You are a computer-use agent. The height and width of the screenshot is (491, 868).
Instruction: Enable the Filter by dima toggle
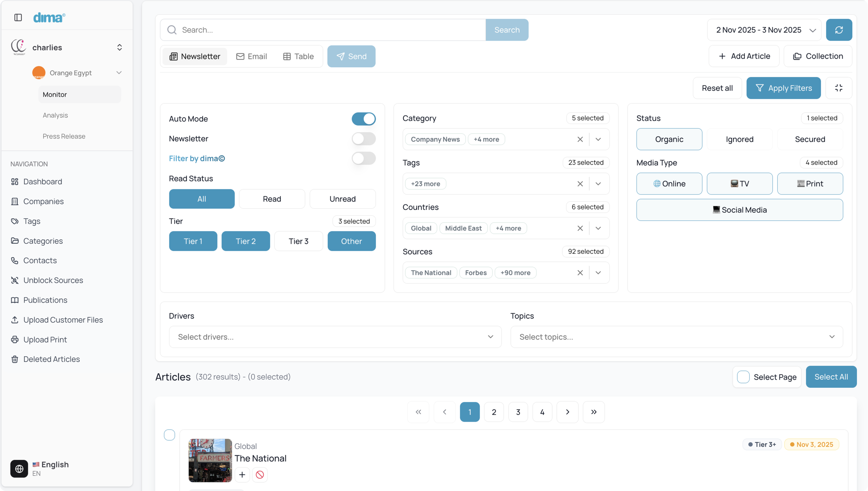363,159
